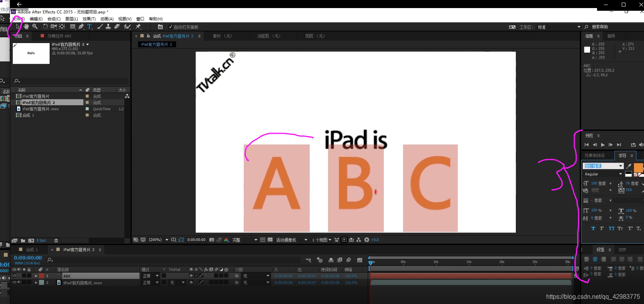The height and width of the screenshot is (304, 644).
Task: Select the Rotation tool
Action: (x=45, y=27)
